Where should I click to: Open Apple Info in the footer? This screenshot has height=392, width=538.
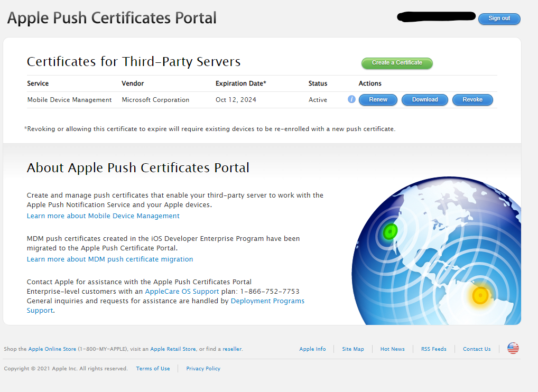coord(312,349)
